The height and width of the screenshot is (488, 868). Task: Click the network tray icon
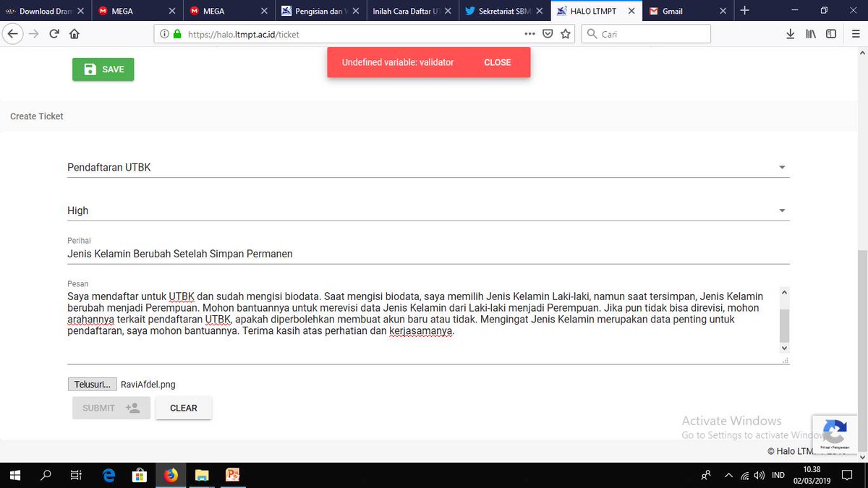(x=744, y=475)
